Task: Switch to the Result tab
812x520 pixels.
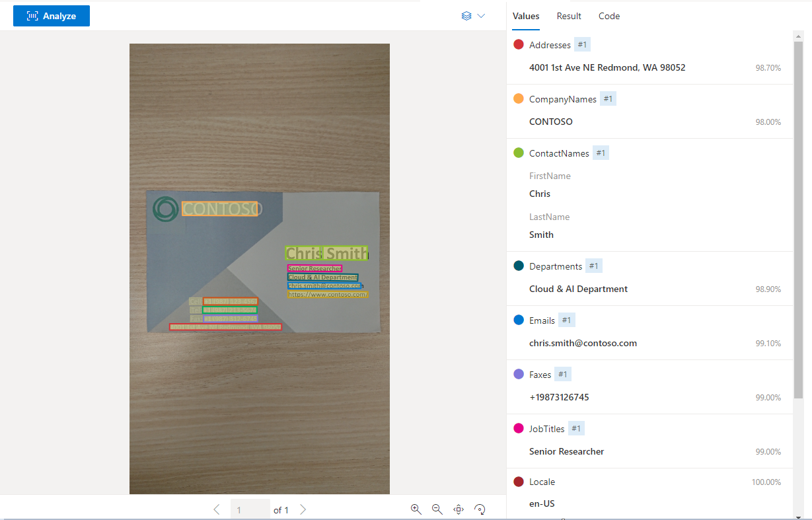Action: [x=569, y=16]
